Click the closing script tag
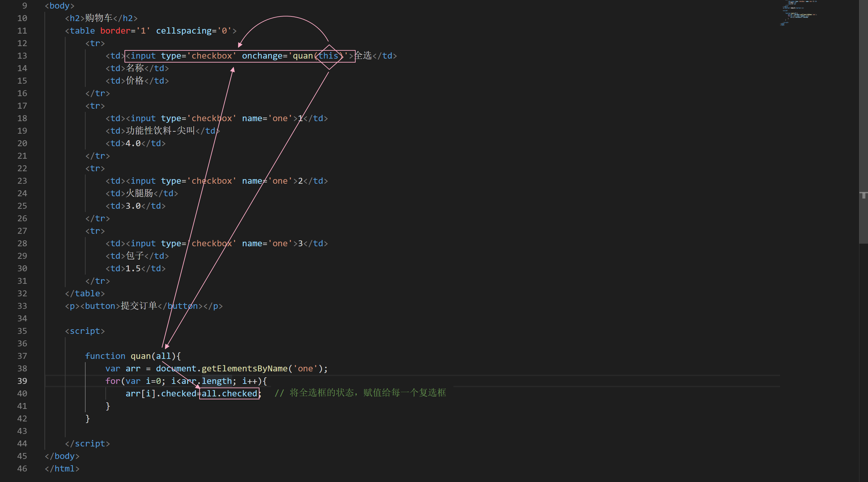Screen dimensions: 868x482 coord(88,443)
